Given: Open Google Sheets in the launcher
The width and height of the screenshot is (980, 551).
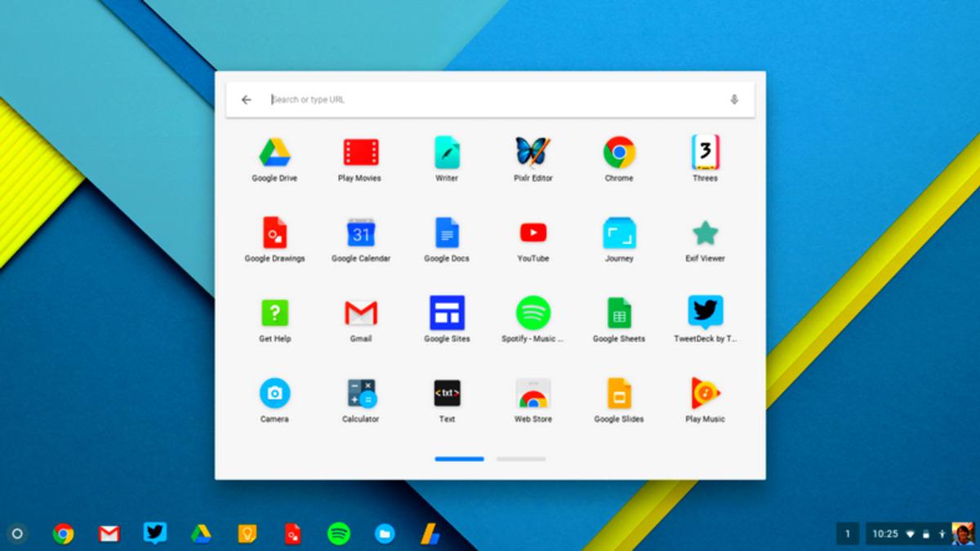Looking at the screenshot, I should click(x=619, y=313).
